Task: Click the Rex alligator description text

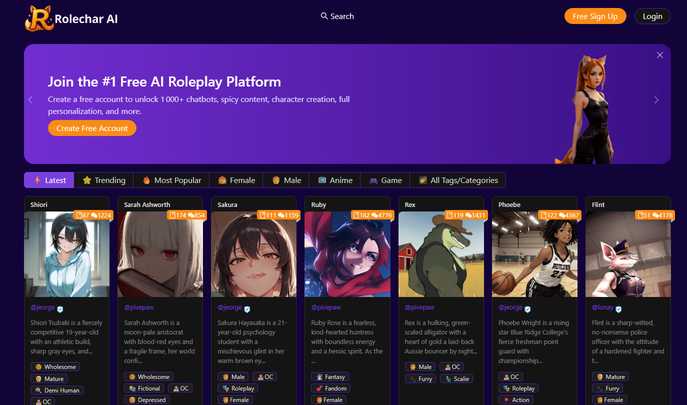Action: (x=441, y=337)
